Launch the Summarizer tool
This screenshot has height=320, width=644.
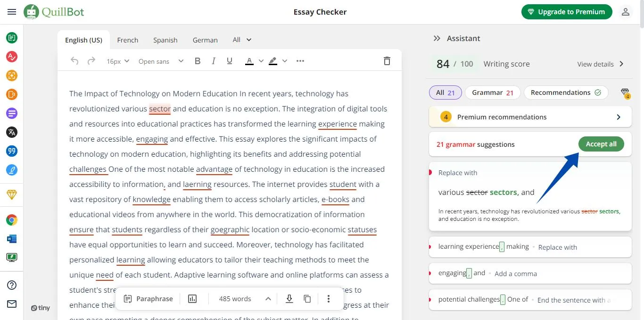point(12,113)
